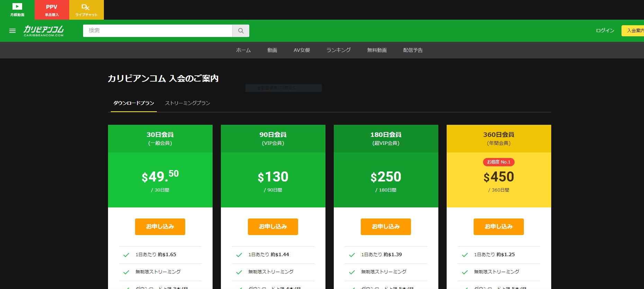Click the $49.50 price text

tap(160, 176)
